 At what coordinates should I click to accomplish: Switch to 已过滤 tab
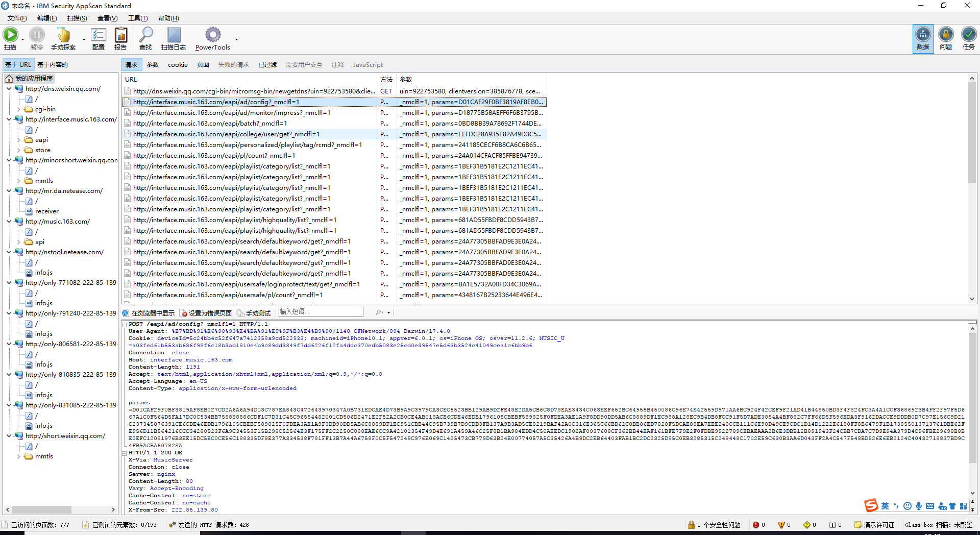pos(267,65)
